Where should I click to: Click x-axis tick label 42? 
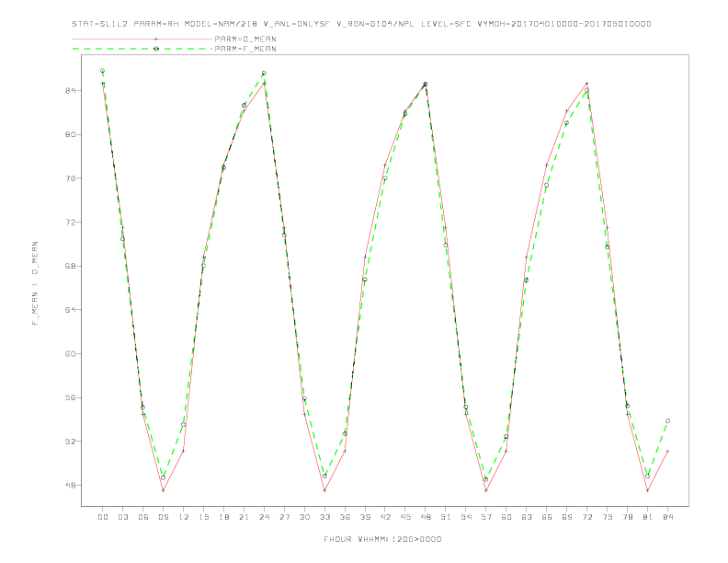tap(385, 517)
